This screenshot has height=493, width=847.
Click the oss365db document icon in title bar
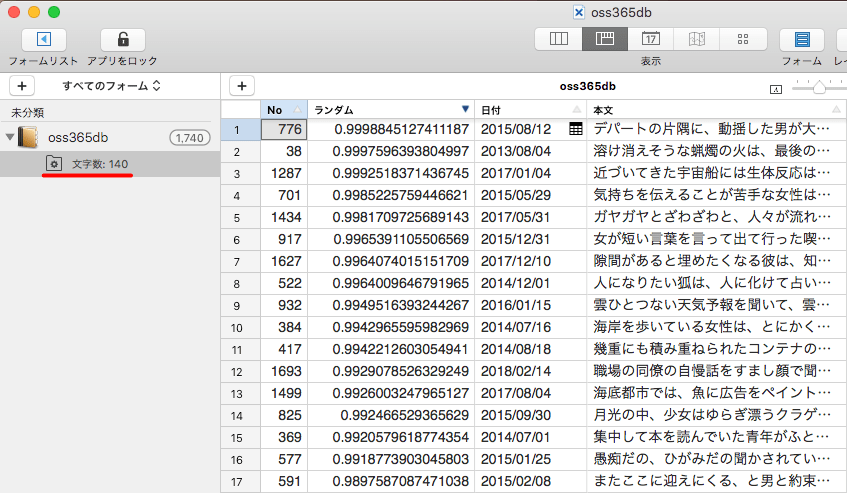point(579,12)
